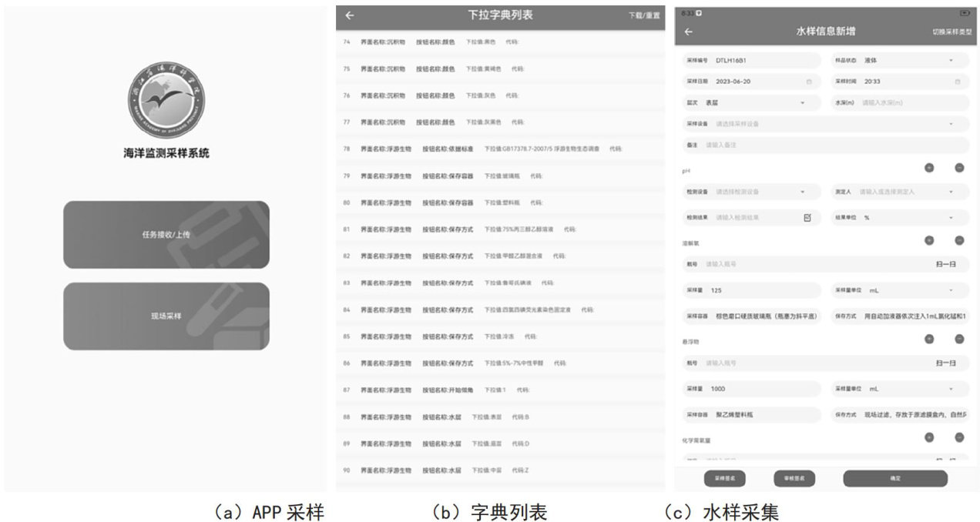This screenshot has width=980, height=522.
Task: Click 下载/重置 in dictionary header
Action: click(644, 15)
